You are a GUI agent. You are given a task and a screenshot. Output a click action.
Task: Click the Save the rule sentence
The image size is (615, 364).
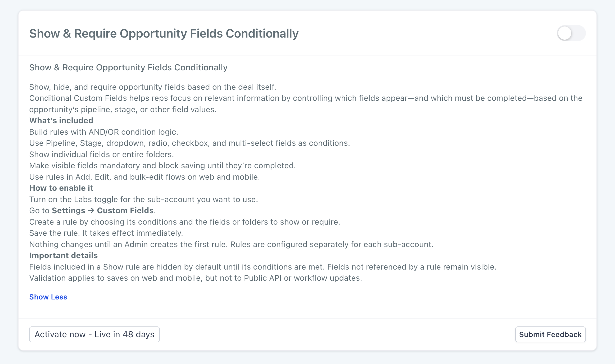pos(106,233)
